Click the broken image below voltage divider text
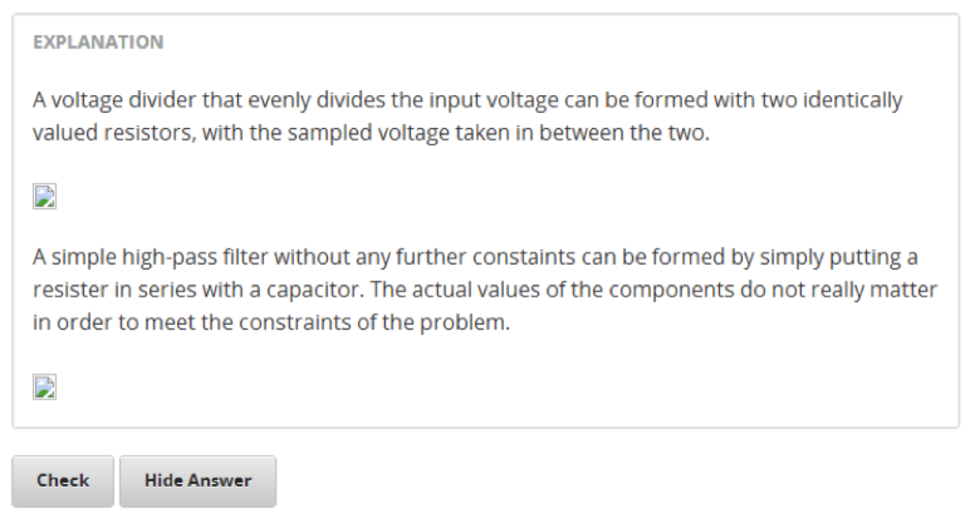Image resolution: width=980 pixels, height=515 pixels. click(x=44, y=196)
